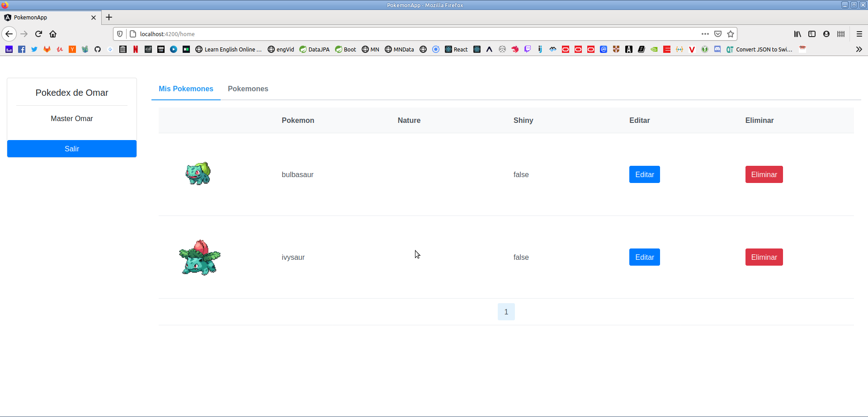Open the HBO GO bookmark icon
This screenshot has height=417, width=868.
tap(161, 49)
